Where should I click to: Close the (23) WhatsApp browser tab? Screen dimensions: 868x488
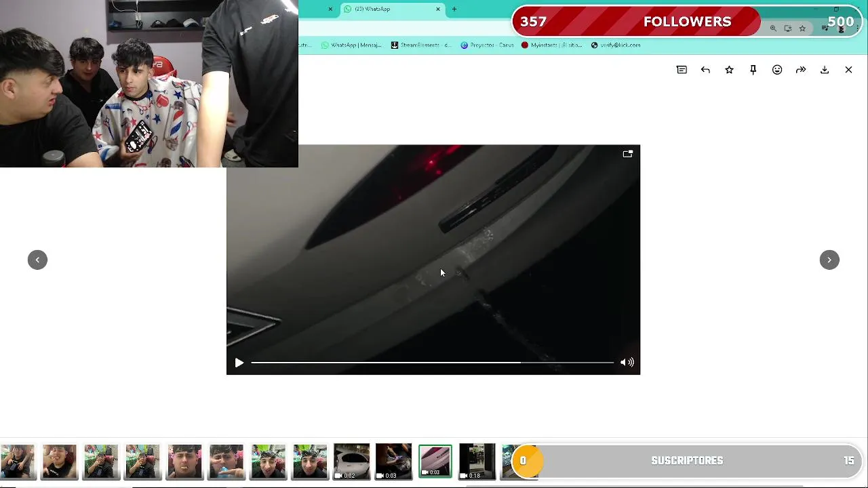438,9
